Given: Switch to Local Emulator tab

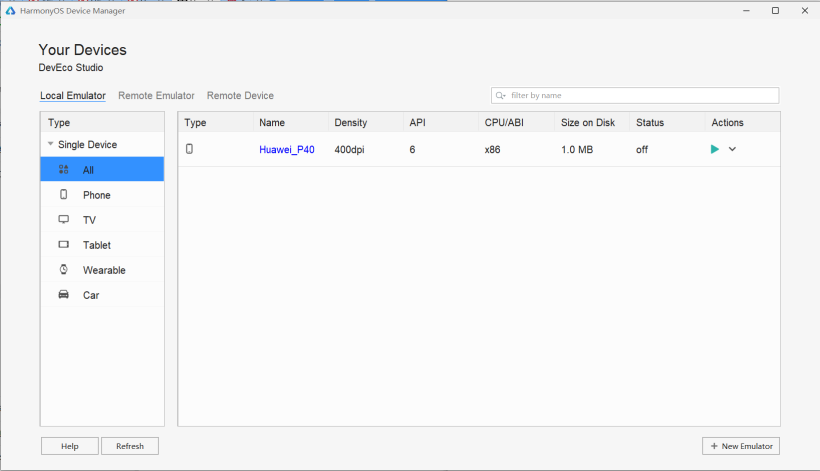Looking at the screenshot, I should (x=73, y=96).
